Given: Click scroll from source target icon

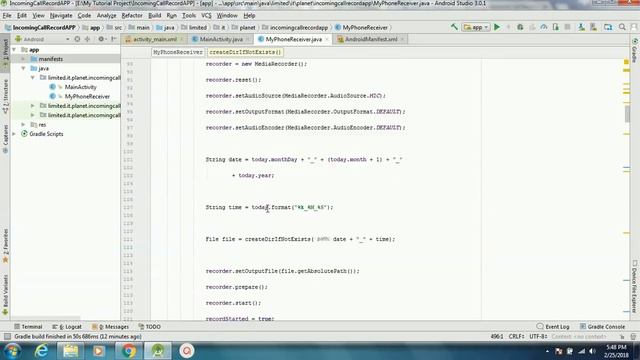Looking at the screenshot, I should tap(77, 39).
